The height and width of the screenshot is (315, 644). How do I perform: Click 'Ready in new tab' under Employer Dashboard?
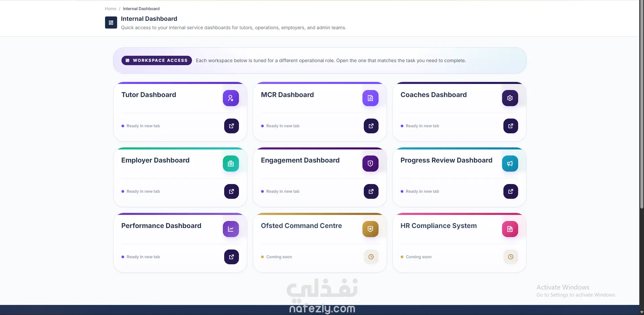click(x=143, y=191)
